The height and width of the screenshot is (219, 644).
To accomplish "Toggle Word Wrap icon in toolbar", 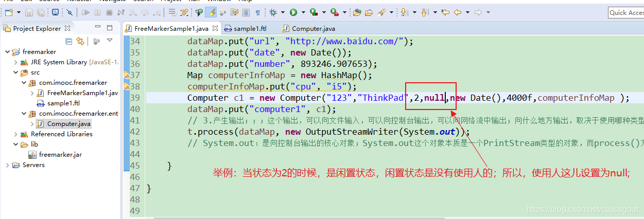I will tap(234, 12).
